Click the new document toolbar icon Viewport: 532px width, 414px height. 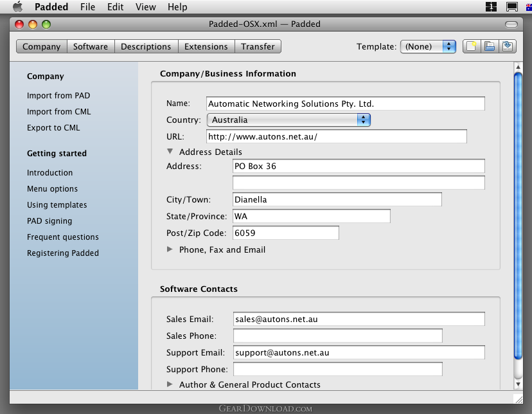tap(472, 46)
